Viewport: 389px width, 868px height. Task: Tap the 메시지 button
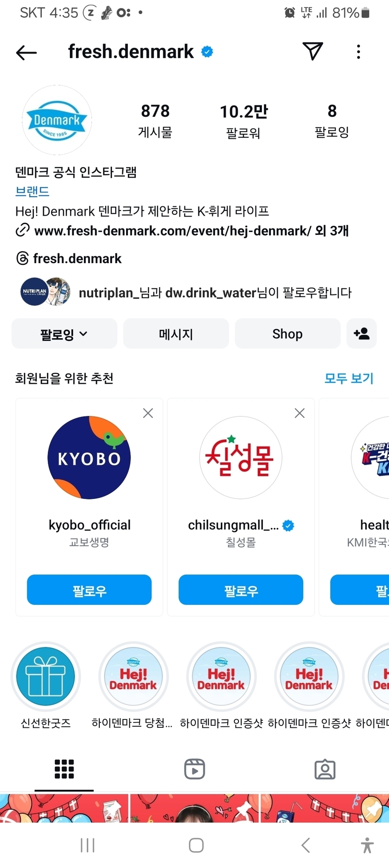coord(176,334)
